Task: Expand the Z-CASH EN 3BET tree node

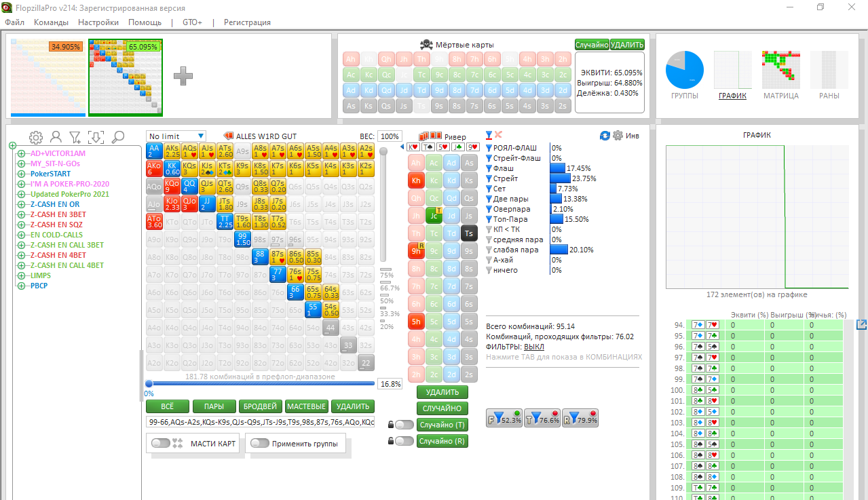Action: 21,214
